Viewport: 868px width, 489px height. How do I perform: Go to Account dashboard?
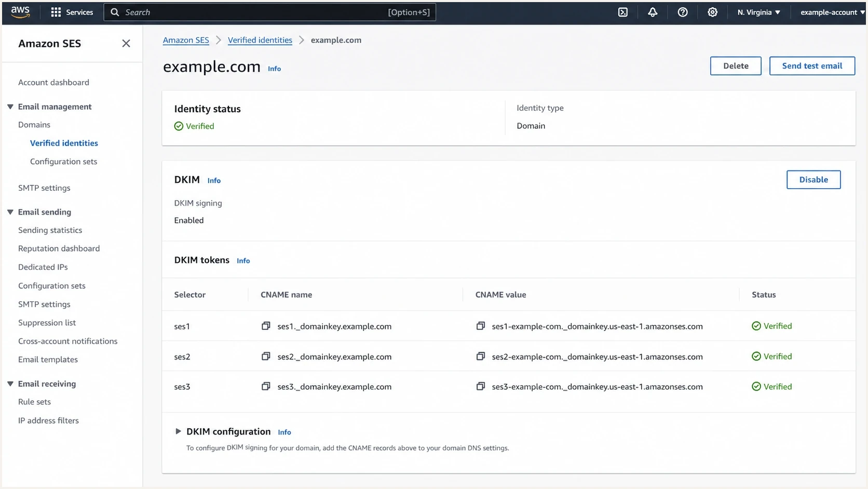pyautogui.click(x=53, y=82)
